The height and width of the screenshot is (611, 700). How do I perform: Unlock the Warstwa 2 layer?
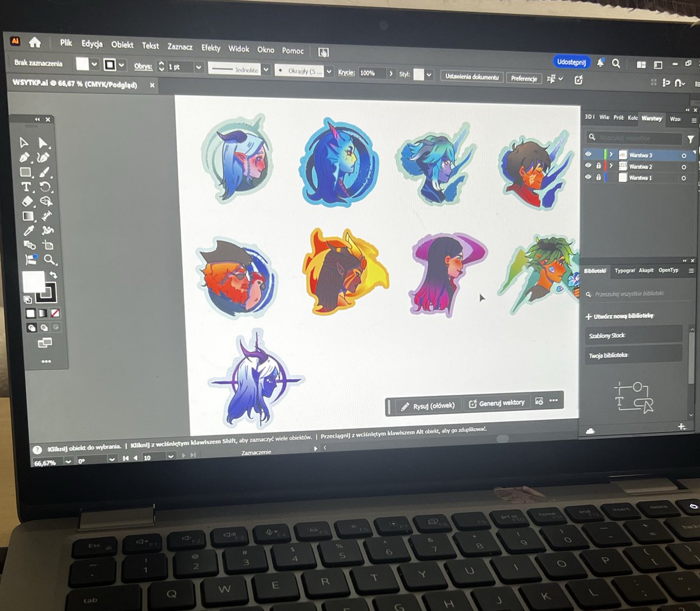point(598,166)
